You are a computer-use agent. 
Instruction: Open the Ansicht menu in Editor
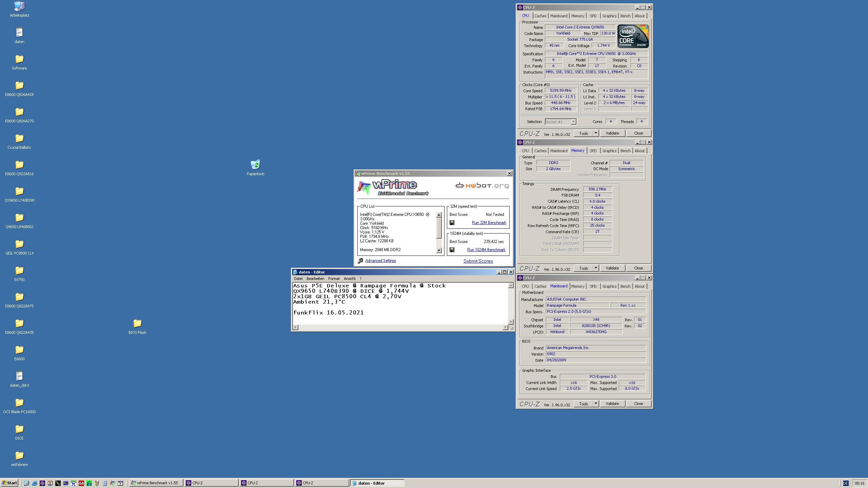pyautogui.click(x=350, y=279)
